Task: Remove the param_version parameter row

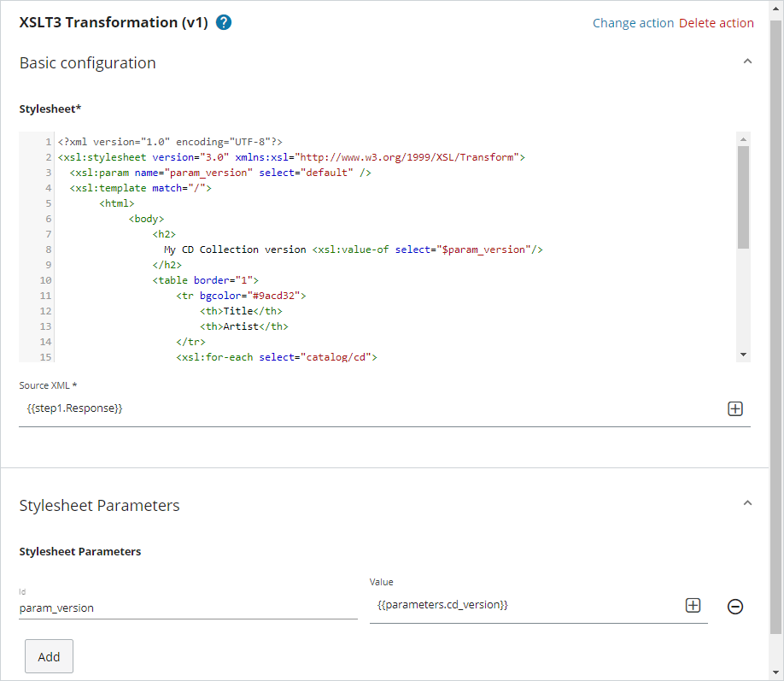Action: point(735,607)
